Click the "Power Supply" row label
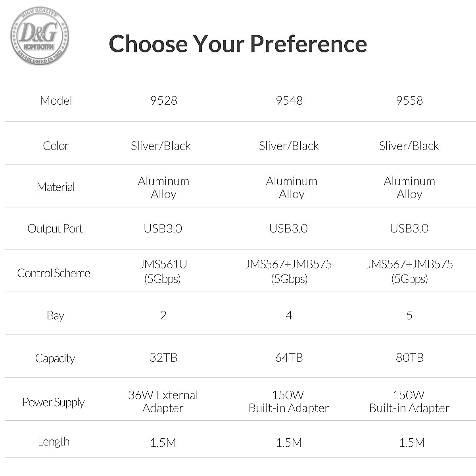The width and height of the screenshot is (476, 476). click(54, 402)
